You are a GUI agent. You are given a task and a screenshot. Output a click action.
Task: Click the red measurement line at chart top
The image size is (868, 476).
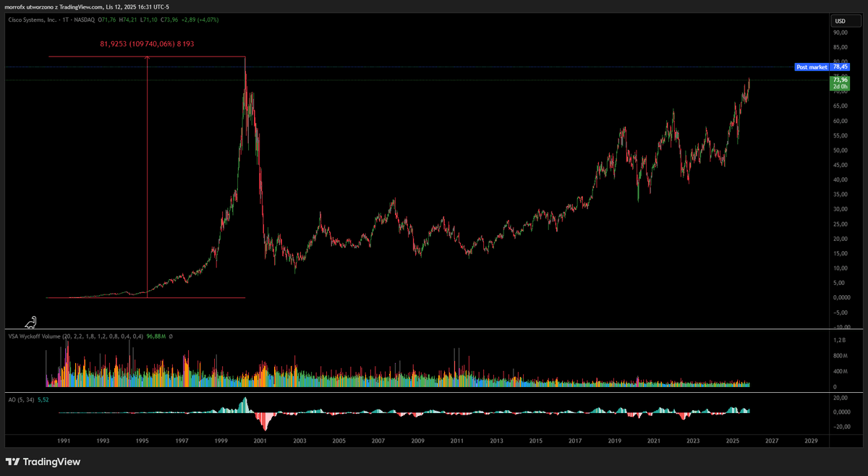pos(147,56)
